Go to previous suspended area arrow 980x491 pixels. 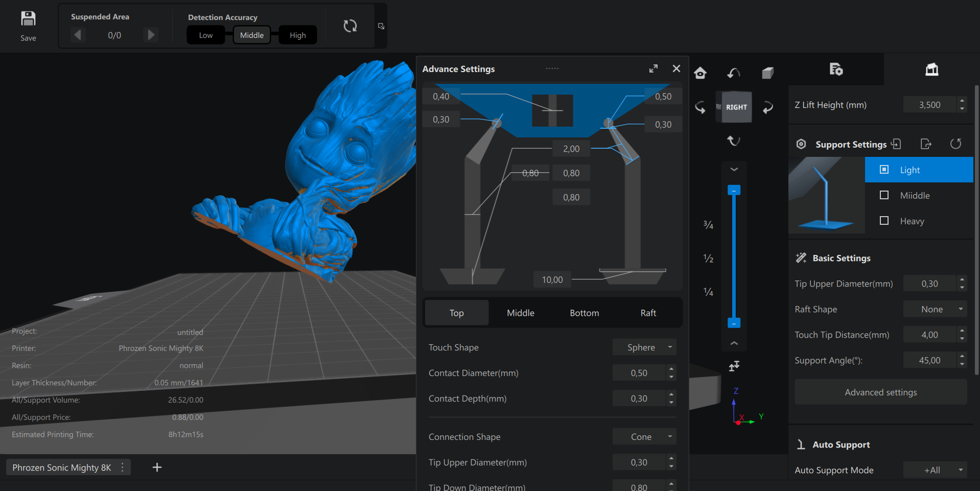78,35
